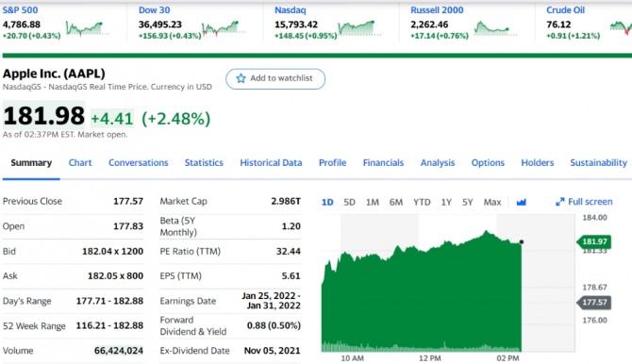Open the chart type icon next to Max
Viewport: 632px width, 364px height.
(521, 202)
